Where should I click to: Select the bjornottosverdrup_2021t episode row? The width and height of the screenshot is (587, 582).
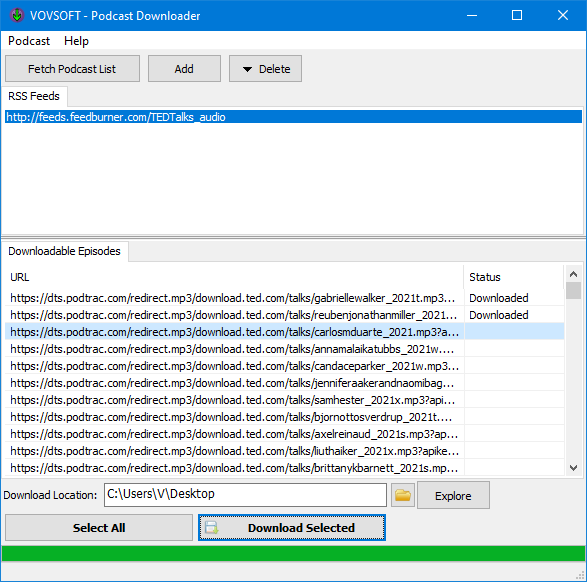coord(285,417)
